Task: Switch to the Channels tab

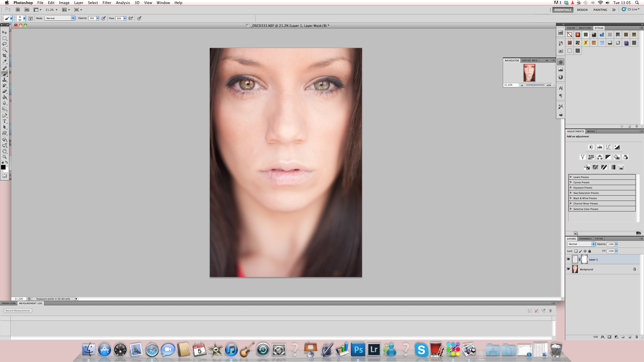Action: [585, 239]
